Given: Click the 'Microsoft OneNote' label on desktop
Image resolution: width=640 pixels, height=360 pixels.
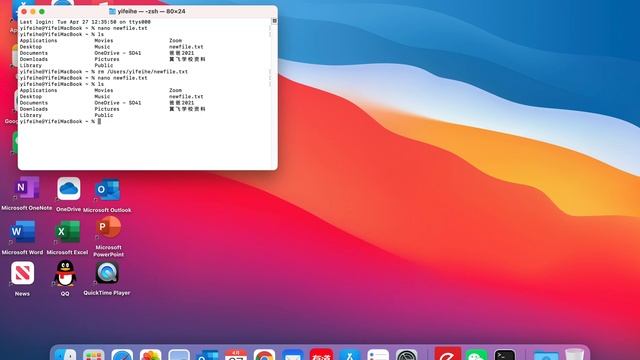Looking at the screenshot, I should click(x=27, y=208).
